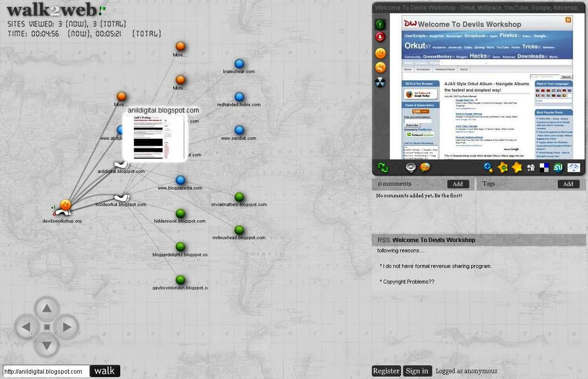
Task: Click the 'No comments added yet' message
Action: click(419, 196)
